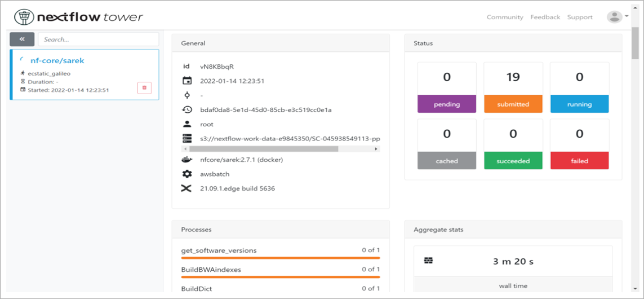644x299 pixels.
Task: Click the red stop button on the nf-core/sarek run
Action: (x=144, y=87)
